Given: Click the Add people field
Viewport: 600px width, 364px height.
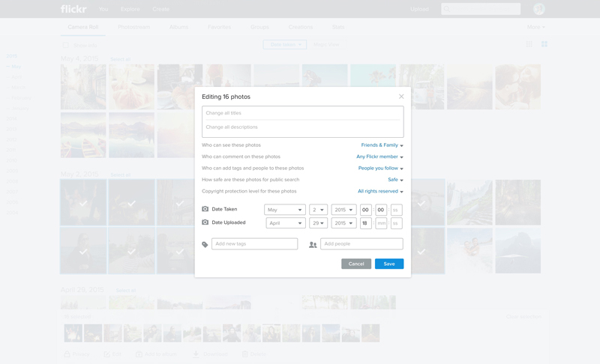Looking at the screenshot, I should (x=361, y=243).
